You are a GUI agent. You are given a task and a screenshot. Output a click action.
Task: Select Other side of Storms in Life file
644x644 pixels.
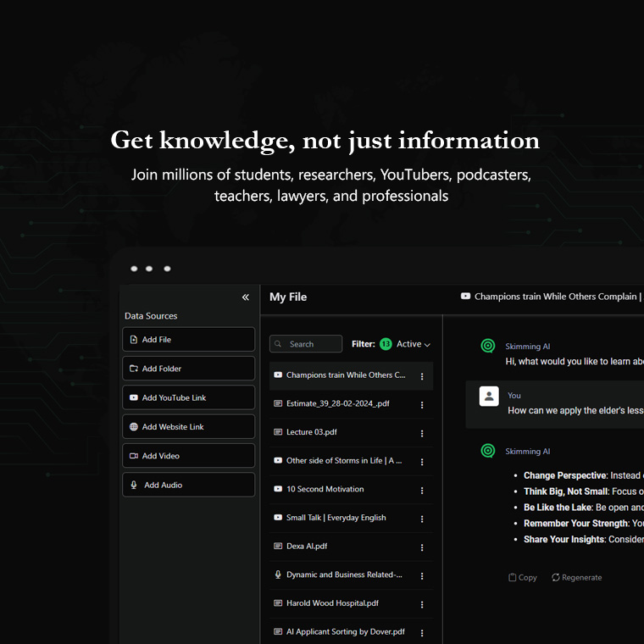point(351,461)
